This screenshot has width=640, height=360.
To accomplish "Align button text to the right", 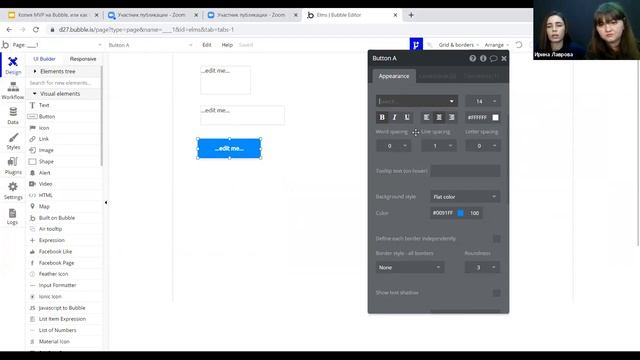I will coord(452,118).
